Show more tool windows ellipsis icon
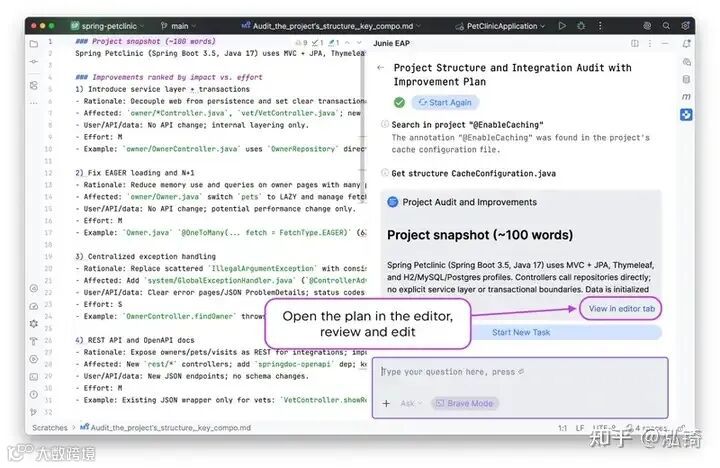This screenshot has width=720, height=468. 34,102
